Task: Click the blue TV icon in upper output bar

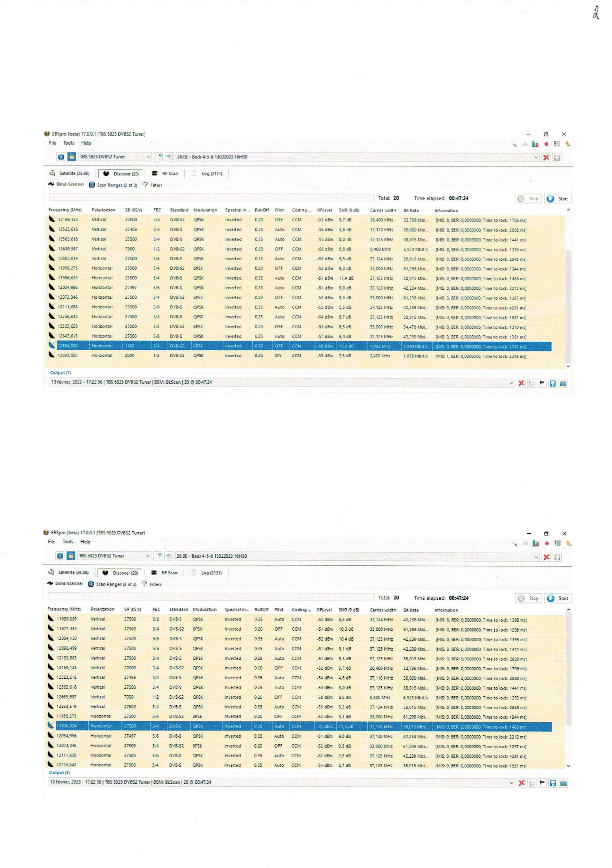Action: (563, 383)
